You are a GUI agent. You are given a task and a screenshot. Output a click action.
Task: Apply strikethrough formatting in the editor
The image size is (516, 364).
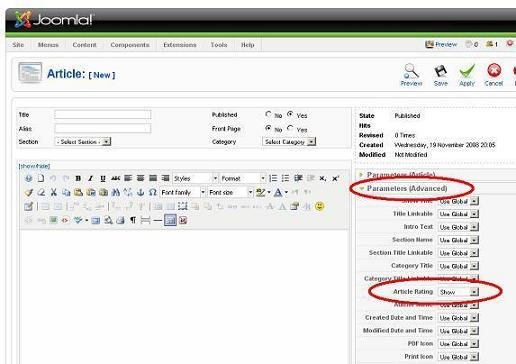pyautogui.click(x=115, y=178)
